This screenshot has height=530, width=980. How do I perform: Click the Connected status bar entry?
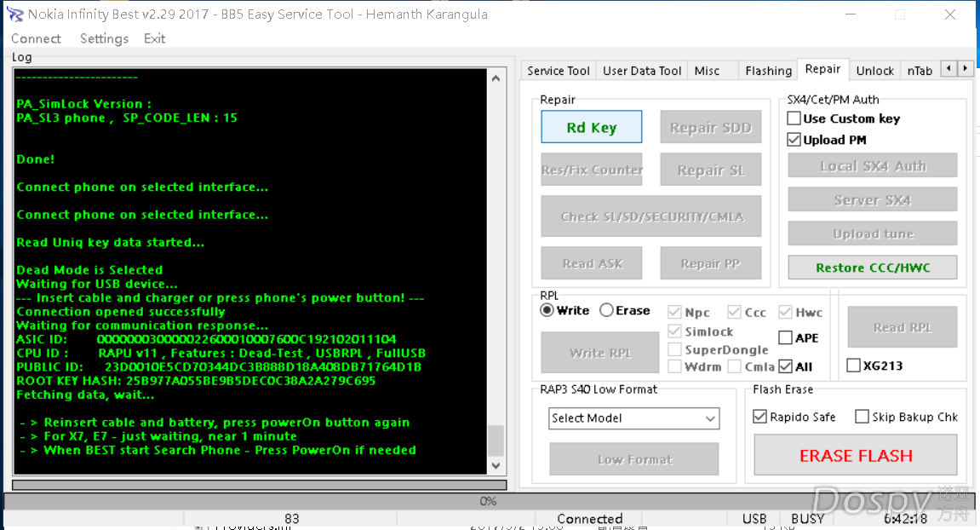pos(589,519)
